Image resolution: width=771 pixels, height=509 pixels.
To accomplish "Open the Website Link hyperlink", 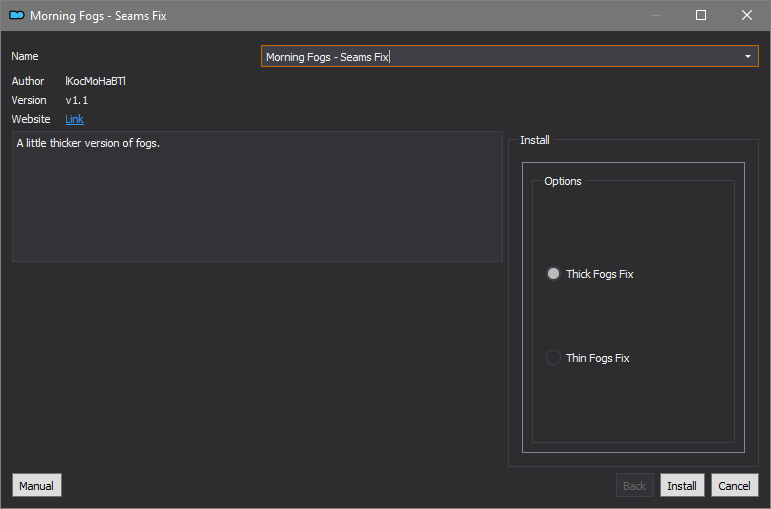I will [x=74, y=119].
